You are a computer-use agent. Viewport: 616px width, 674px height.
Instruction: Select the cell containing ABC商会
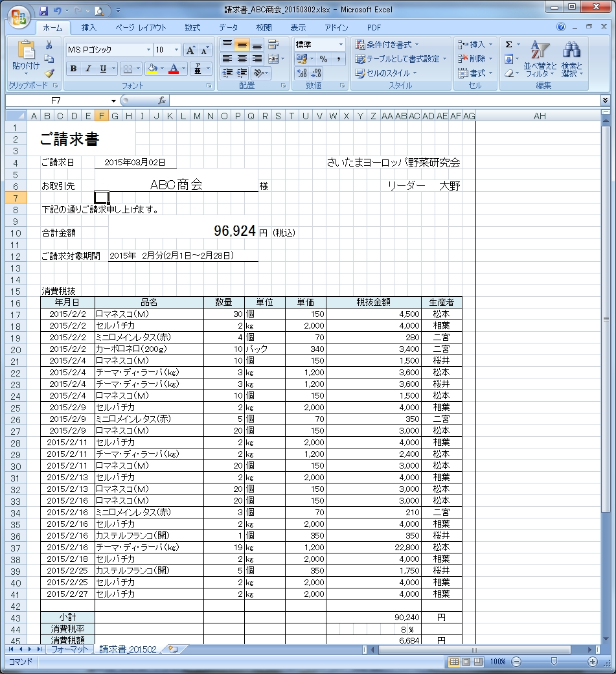(176, 185)
